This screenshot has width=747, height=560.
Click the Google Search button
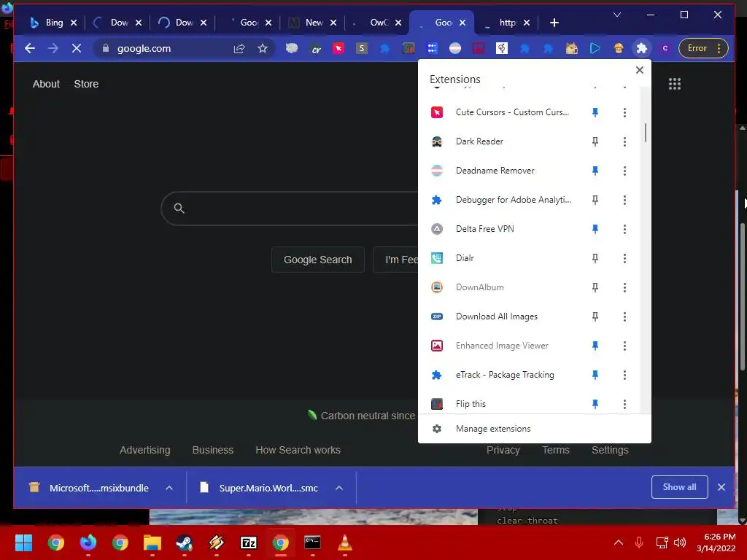[318, 260]
